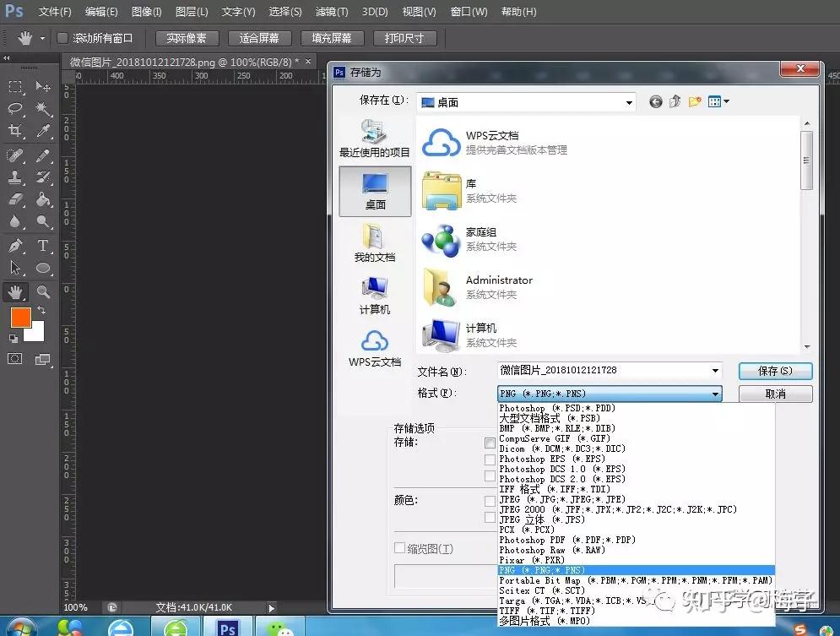Expand the 文件名 dropdown arrow
Image resolution: width=840 pixels, height=636 pixels.
click(x=715, y=371)
